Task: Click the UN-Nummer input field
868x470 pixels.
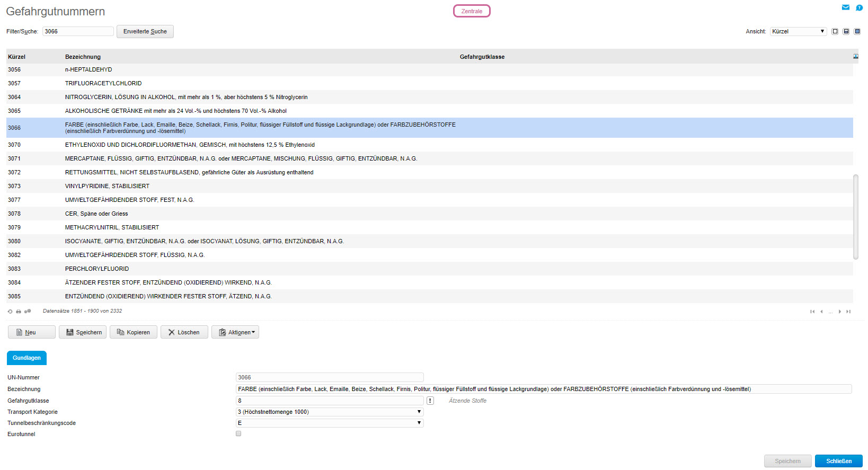Action: pos(330,377)
